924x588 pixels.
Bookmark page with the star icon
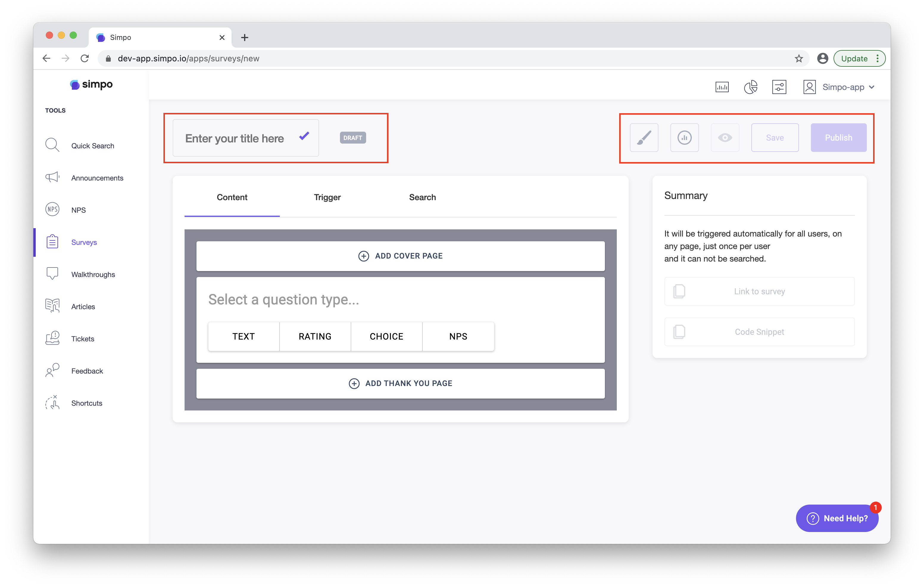pyautogui.click(x=798, y=58)
